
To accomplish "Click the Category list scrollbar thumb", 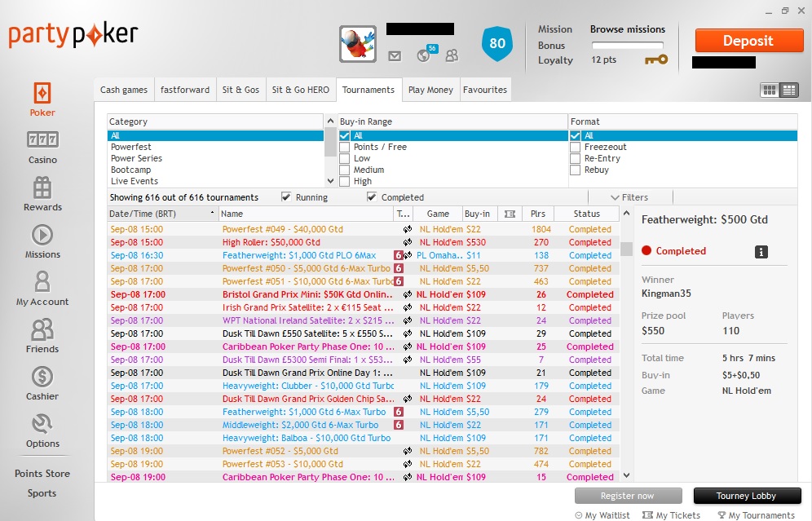I will 330,142.
